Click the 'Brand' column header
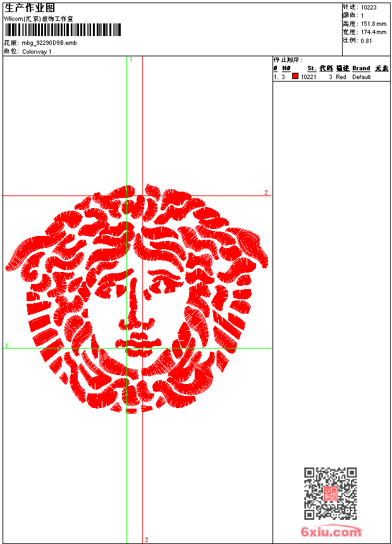392x544 pixels. pos(362,68)
